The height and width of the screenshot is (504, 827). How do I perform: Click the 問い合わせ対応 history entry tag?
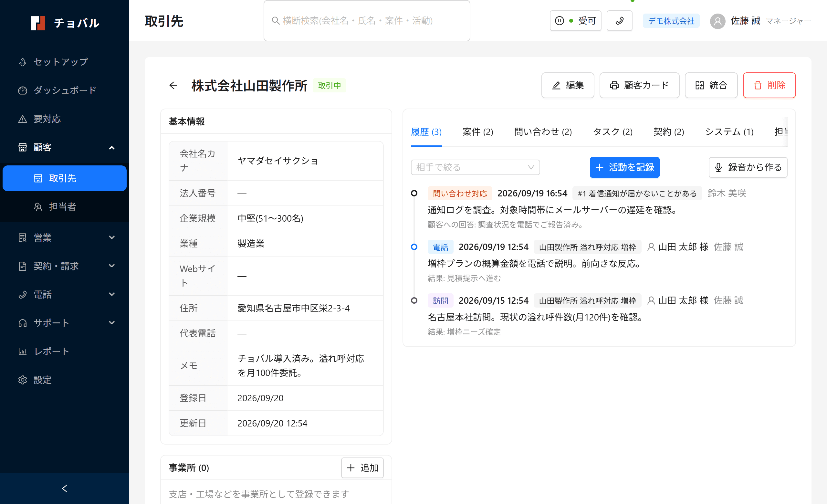click(459, 193)
